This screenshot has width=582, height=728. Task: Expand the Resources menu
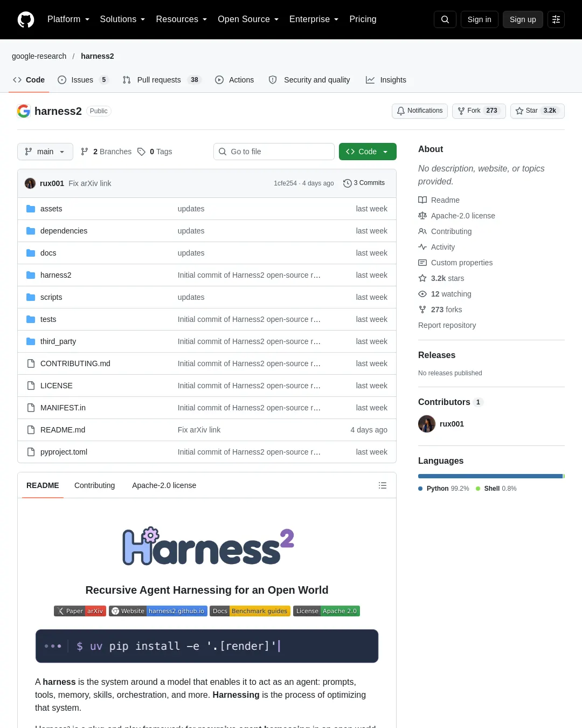click(182, 19)
